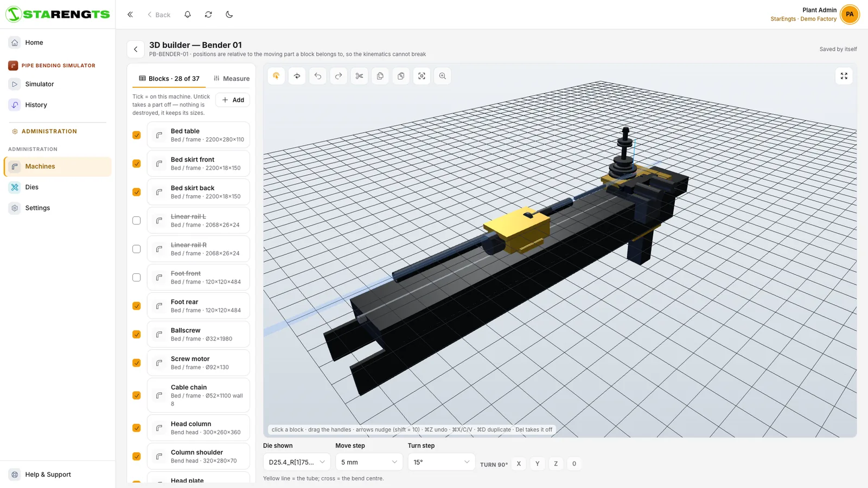Screen dimensions: 868x488
Task: Tick the Linear rail L checkbox
Action: (137, 221)
